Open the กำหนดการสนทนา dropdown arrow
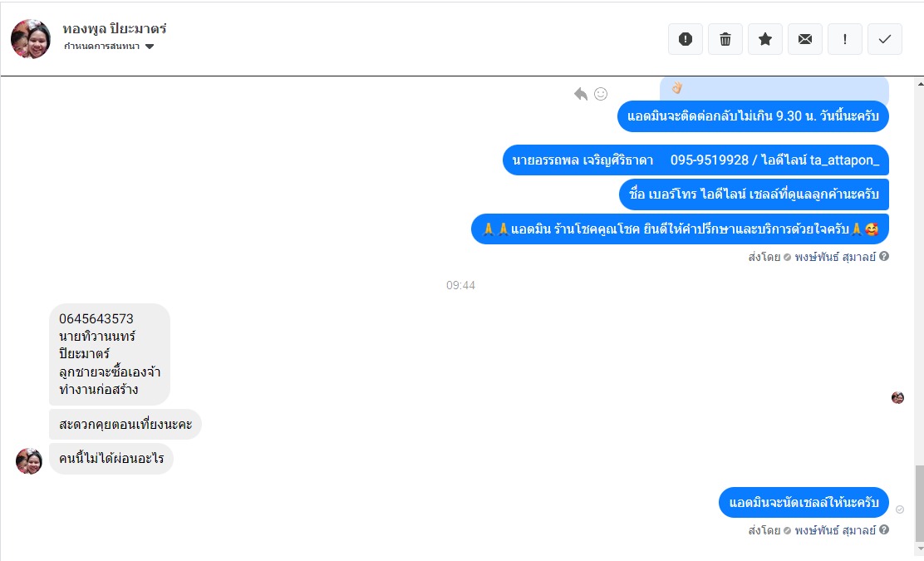Screen dimensions: 924x561 point(150,47)
